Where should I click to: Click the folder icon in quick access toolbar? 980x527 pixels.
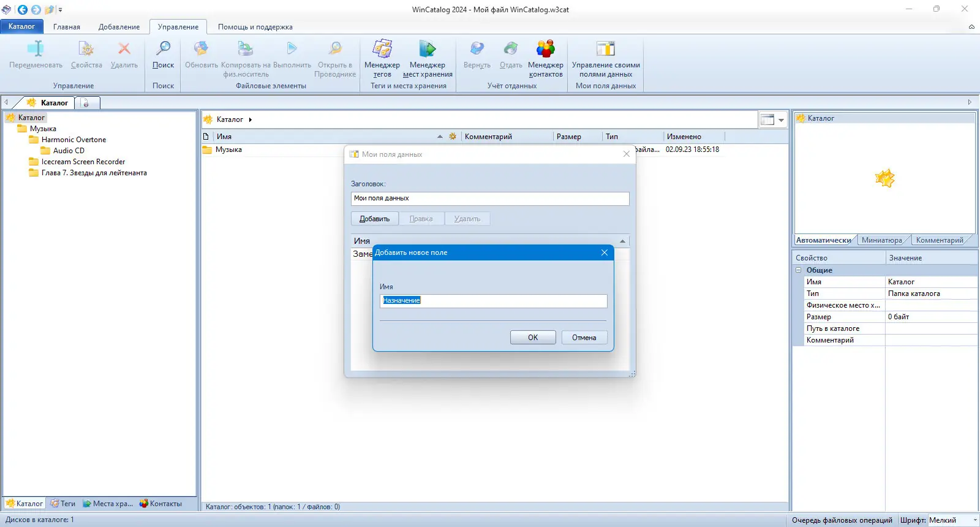(49, 9)
